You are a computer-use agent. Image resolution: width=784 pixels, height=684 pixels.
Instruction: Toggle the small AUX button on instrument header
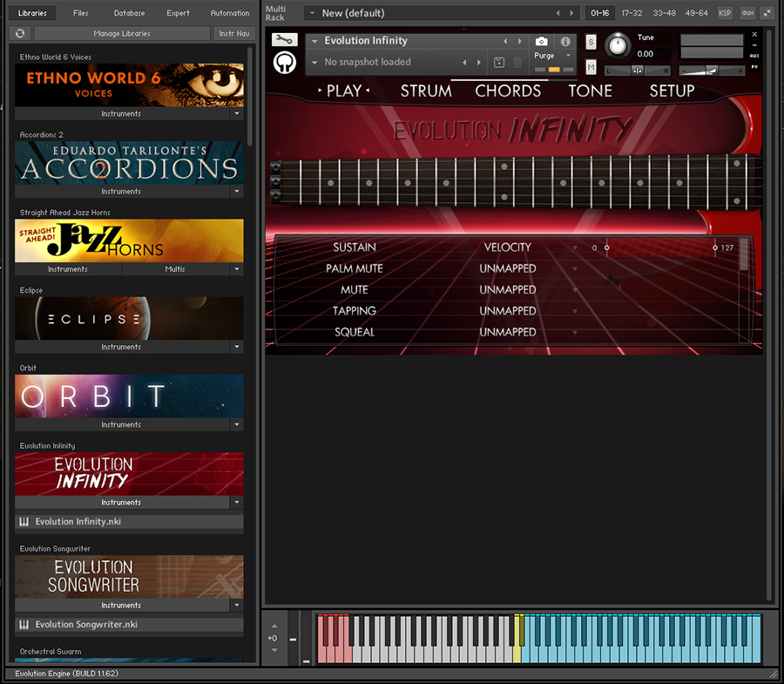754,56
